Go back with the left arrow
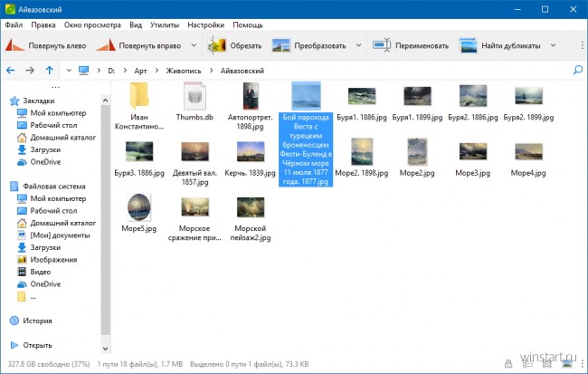 click(11, 71)
